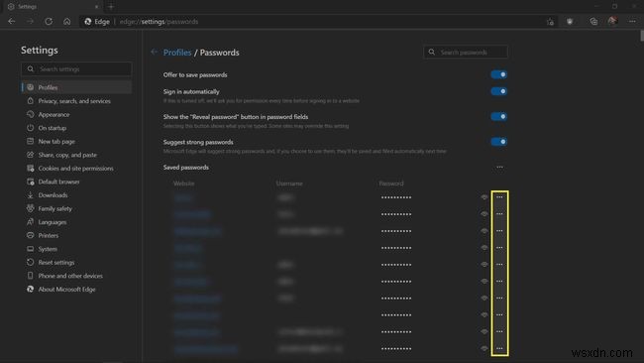Screen dimensions: 644x363
Task: Open the browser home page icon
Action: pyautogui.click(x=67, y=22)
